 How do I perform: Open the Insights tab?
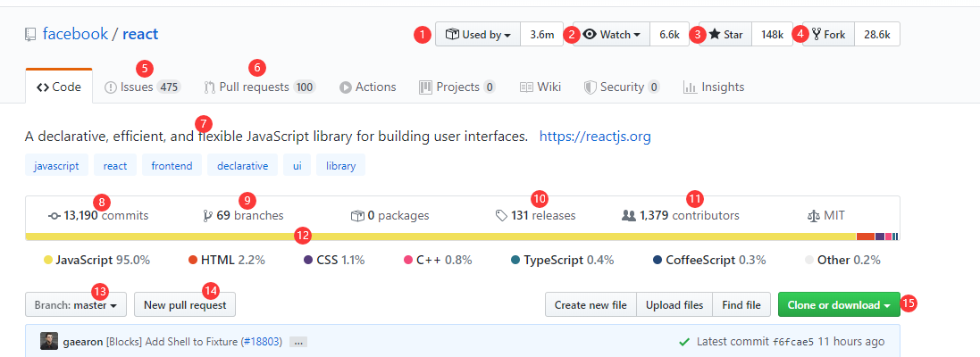click(714, 87)
